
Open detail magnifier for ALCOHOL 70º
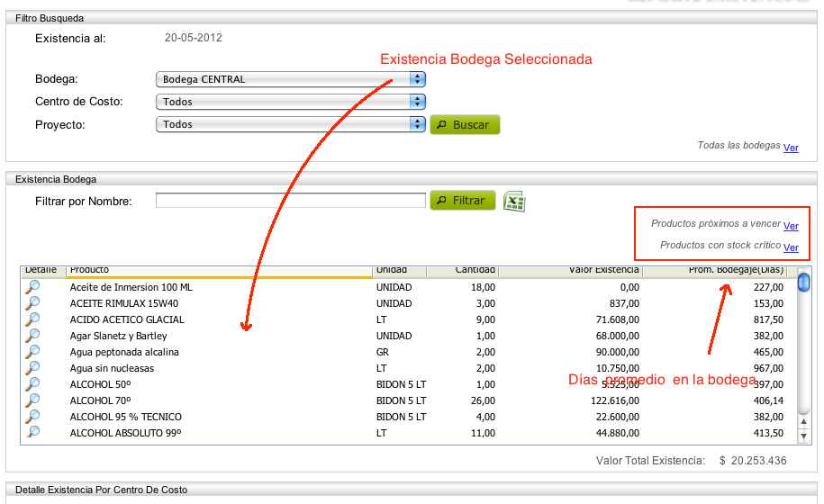click(32, 400)
